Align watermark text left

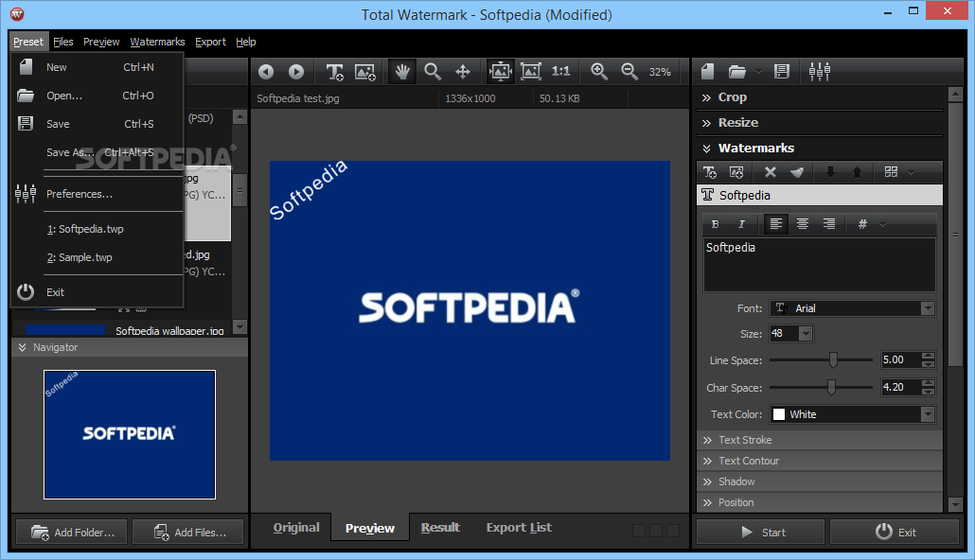pos(775,224)
